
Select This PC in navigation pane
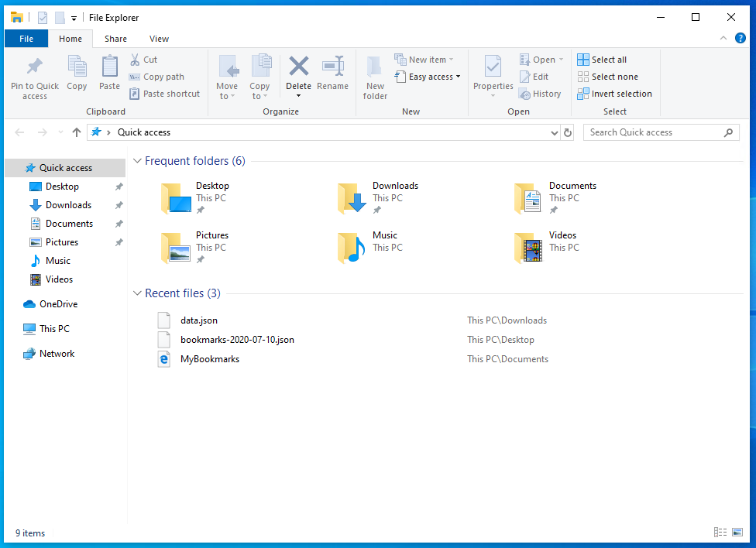(x=65, y=329)
